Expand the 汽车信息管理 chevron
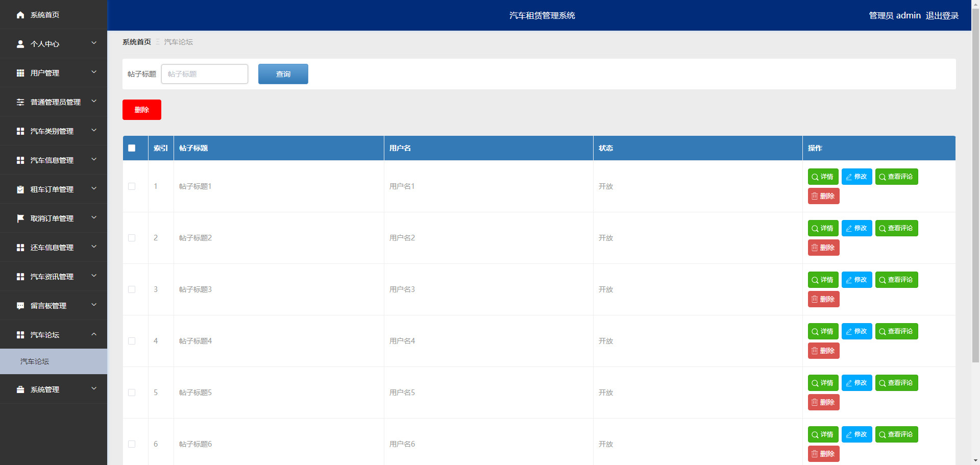The image size is (980, 465). coord(94,160)
